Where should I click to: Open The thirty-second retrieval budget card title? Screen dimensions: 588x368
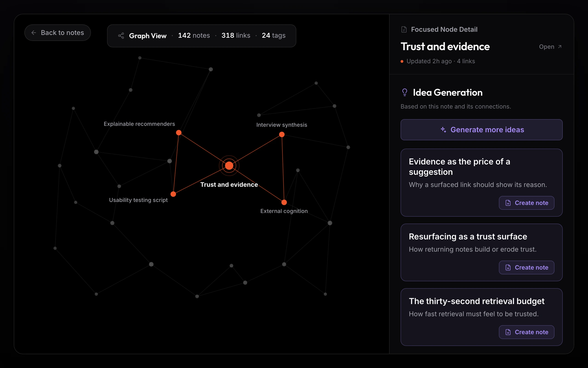coord(476,301)
